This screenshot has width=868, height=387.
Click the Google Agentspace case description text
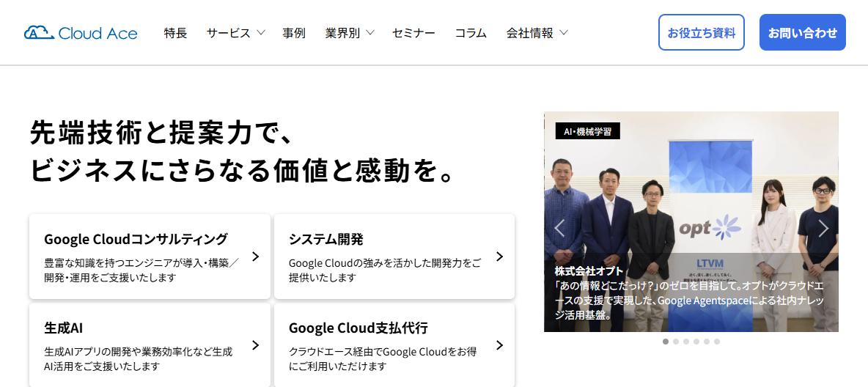coord(689,301)
